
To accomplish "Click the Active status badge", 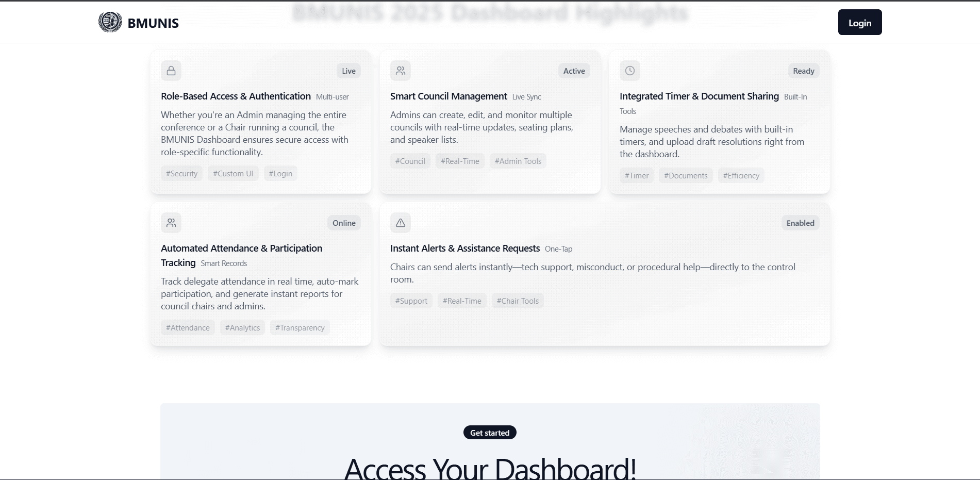I will point(574,71).
